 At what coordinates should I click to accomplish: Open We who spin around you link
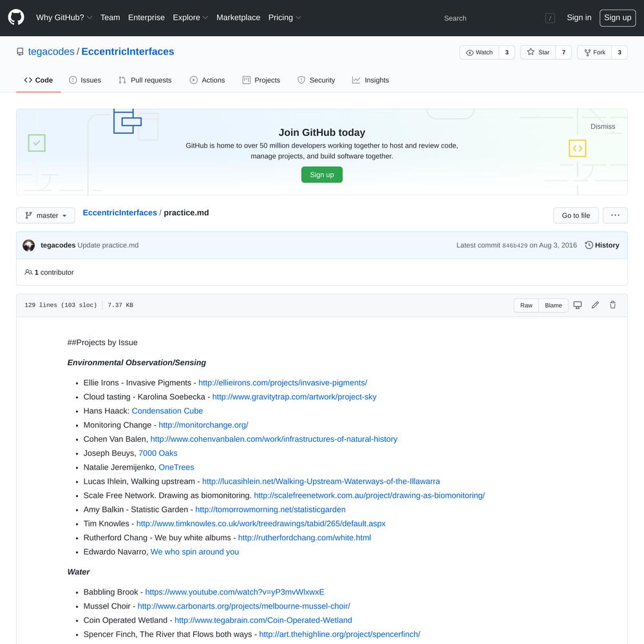[194, 552]
